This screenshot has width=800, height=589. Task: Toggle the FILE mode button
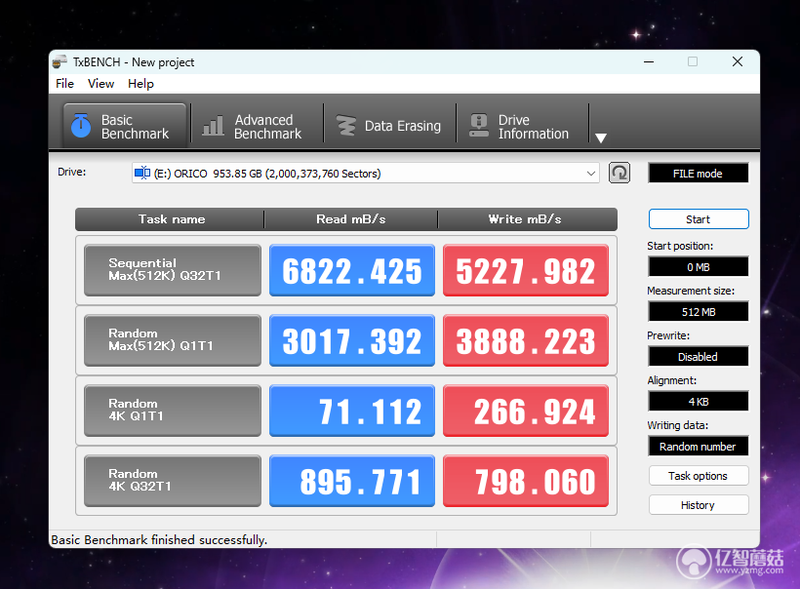click(698, 174)
